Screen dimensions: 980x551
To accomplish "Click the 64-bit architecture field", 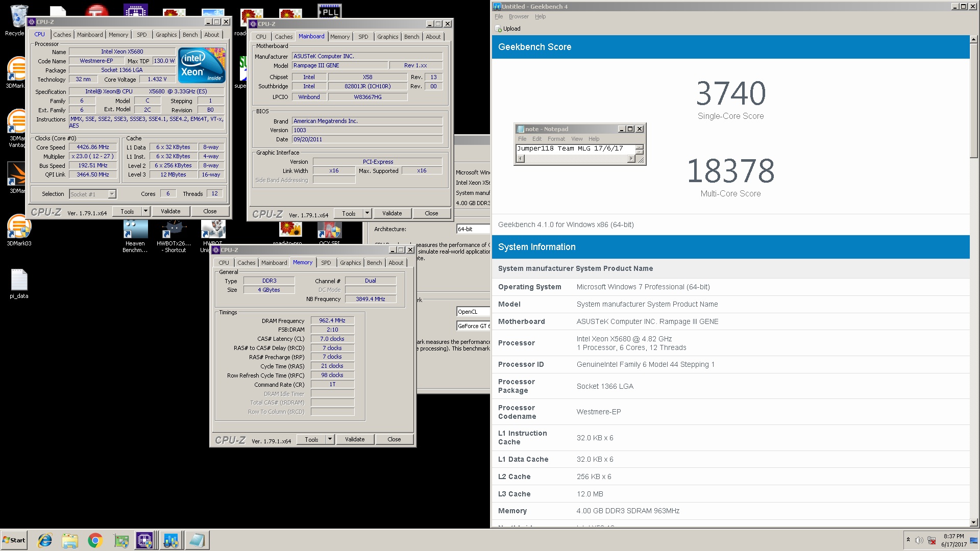I will (473, 229).
